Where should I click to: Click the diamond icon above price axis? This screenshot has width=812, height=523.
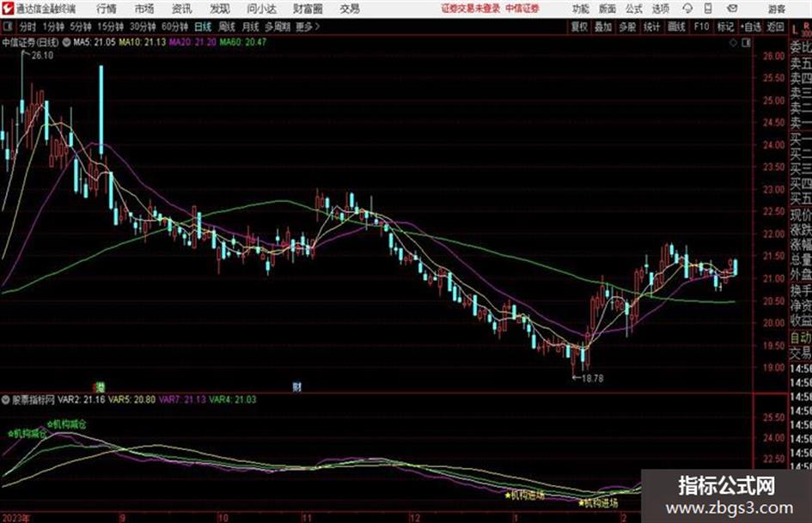point(733,43)
